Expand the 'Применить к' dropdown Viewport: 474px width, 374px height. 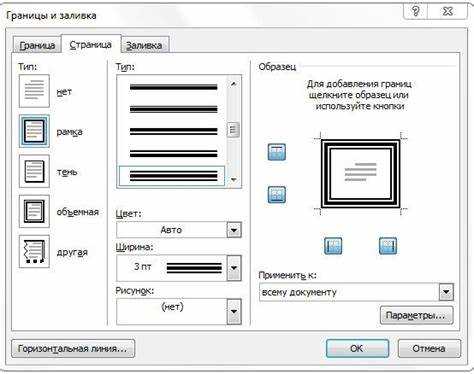click(446, 292)
